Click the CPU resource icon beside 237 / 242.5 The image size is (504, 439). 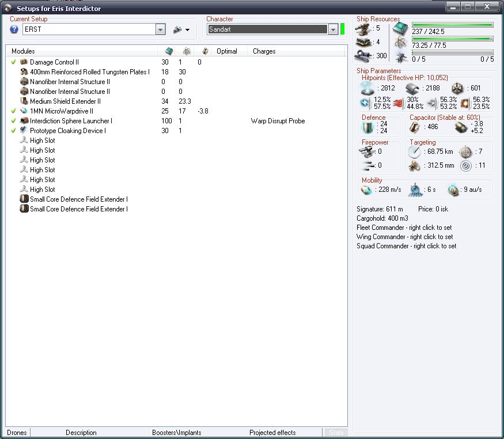coord(400,29)
